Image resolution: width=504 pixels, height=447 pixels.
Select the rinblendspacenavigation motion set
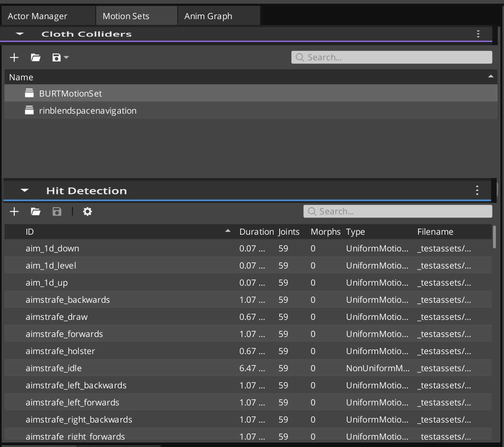[x=88, y=110]
